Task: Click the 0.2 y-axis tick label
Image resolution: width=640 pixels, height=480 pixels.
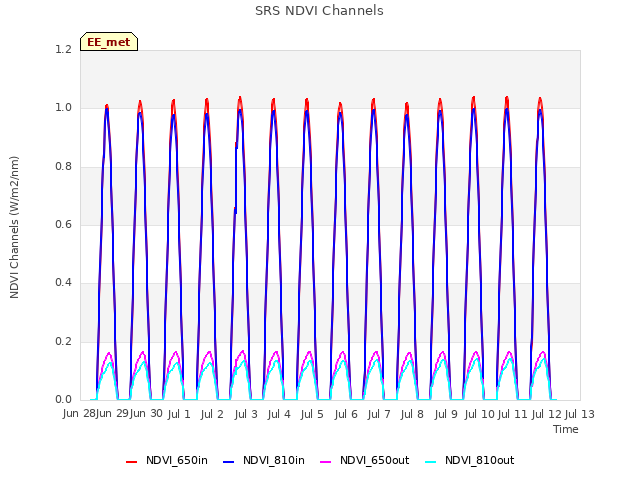Action: click(x=63, y=341)
